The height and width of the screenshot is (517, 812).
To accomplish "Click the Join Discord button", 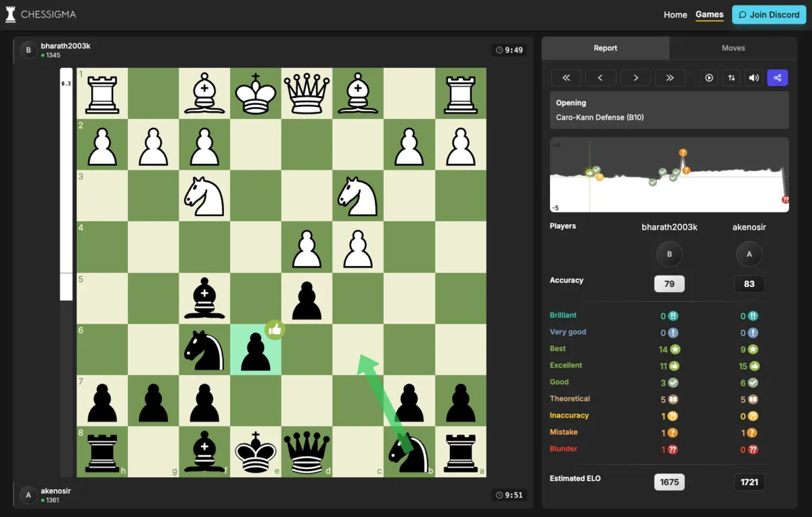I will click(x=769, y=14).
